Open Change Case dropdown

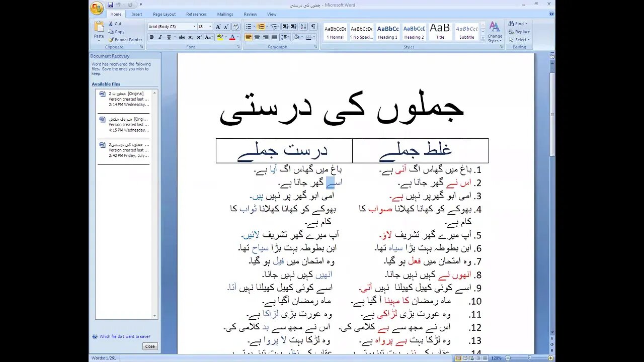(208, 37)
